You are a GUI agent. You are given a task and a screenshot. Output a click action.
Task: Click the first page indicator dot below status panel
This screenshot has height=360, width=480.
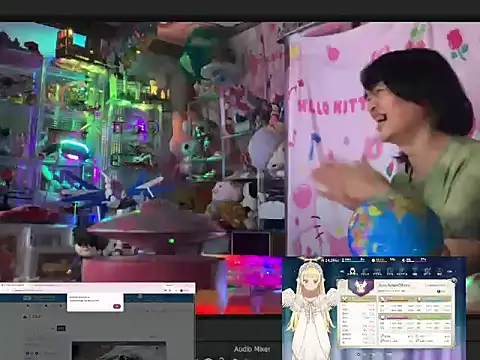click(358, 354)
